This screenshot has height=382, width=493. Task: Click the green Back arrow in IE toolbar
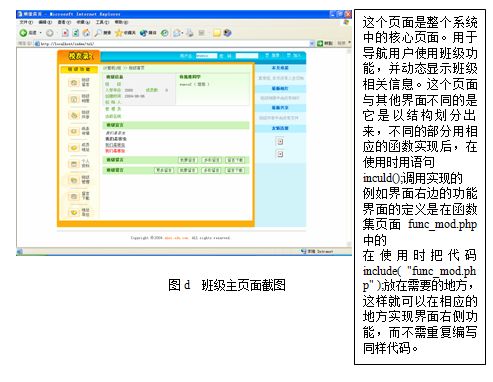click(23, 33)
